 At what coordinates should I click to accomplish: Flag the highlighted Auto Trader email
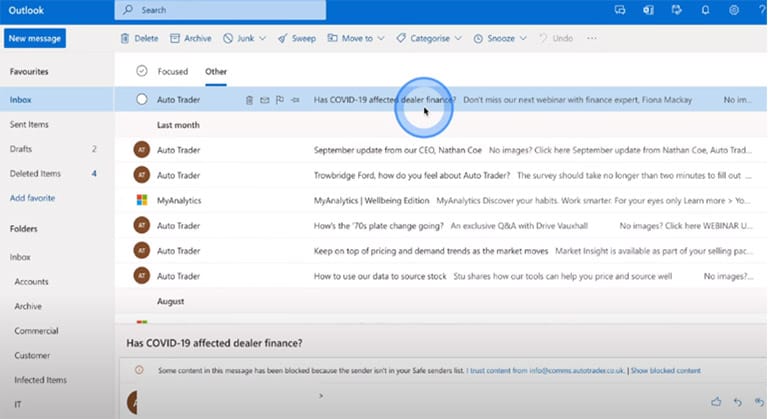[x=280, y=100]
